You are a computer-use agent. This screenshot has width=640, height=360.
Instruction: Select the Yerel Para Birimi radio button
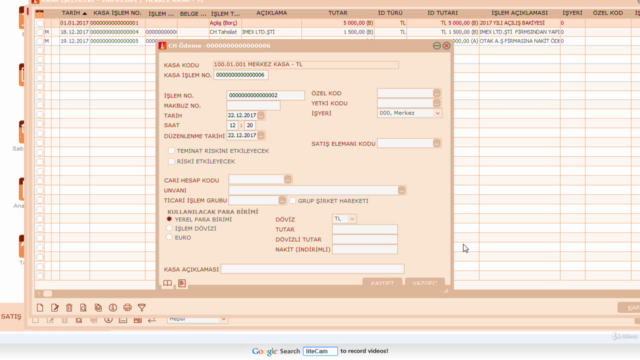click(x=169, y=219)
